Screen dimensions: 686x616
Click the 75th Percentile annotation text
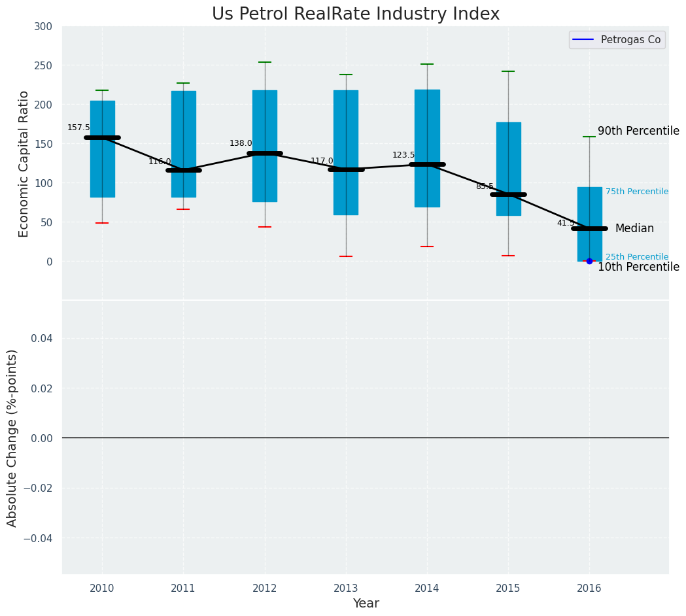(636, 192)
